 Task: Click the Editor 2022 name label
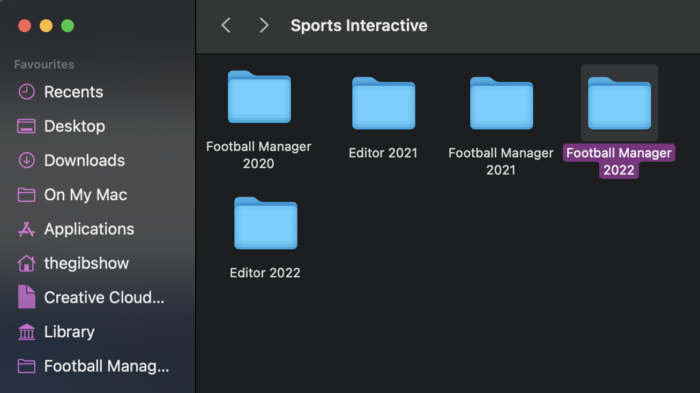coord(265,273)
